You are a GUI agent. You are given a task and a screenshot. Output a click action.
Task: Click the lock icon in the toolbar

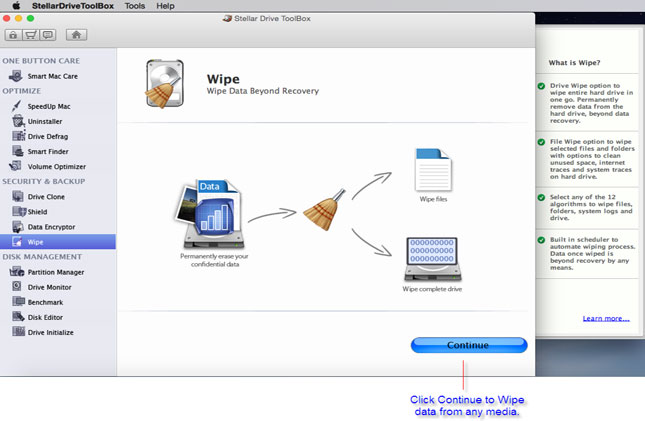point(13,35)
